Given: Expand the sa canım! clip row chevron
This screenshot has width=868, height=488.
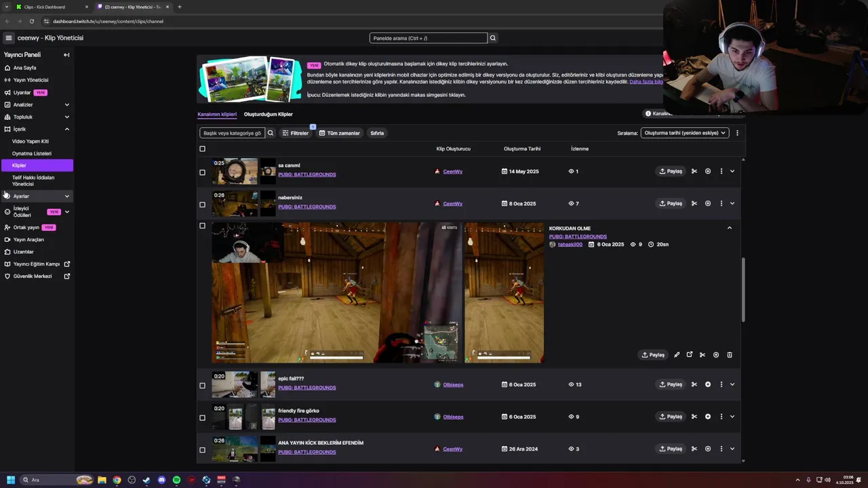Looking at the screenshot, I should tap(732, 171).
